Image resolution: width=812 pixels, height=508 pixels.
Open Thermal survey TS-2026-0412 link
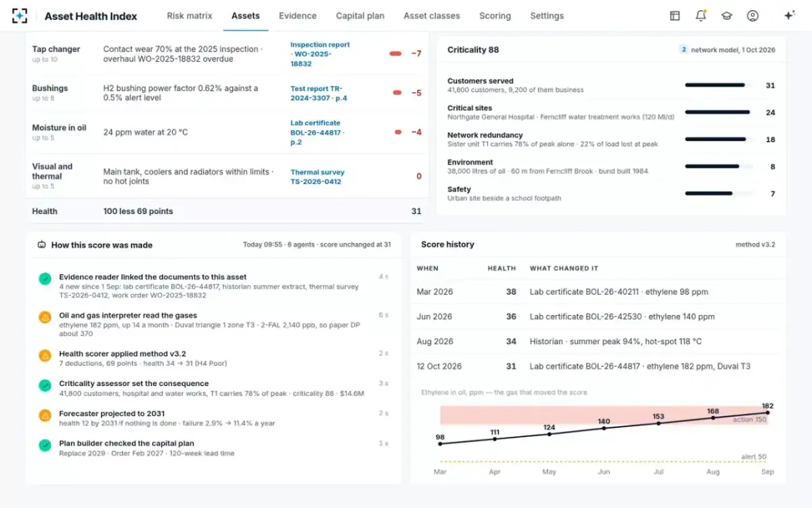pyautogui.click(x=317, y=177)
